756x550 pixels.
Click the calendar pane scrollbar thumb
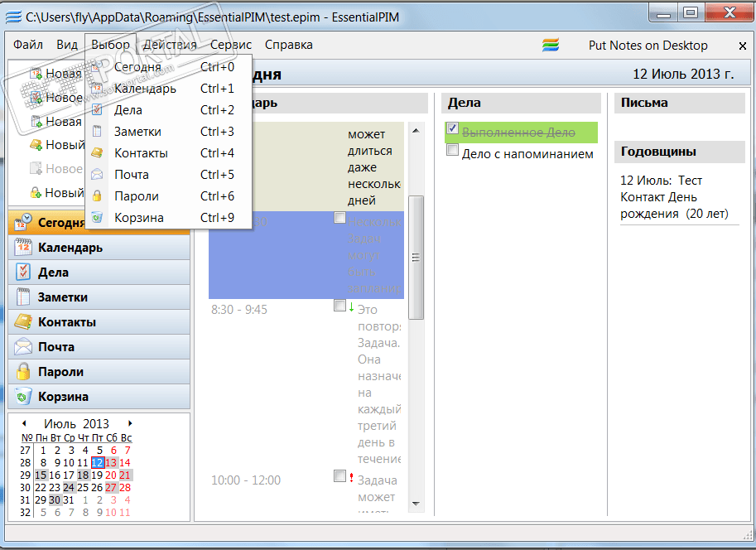tap(416, 257)
